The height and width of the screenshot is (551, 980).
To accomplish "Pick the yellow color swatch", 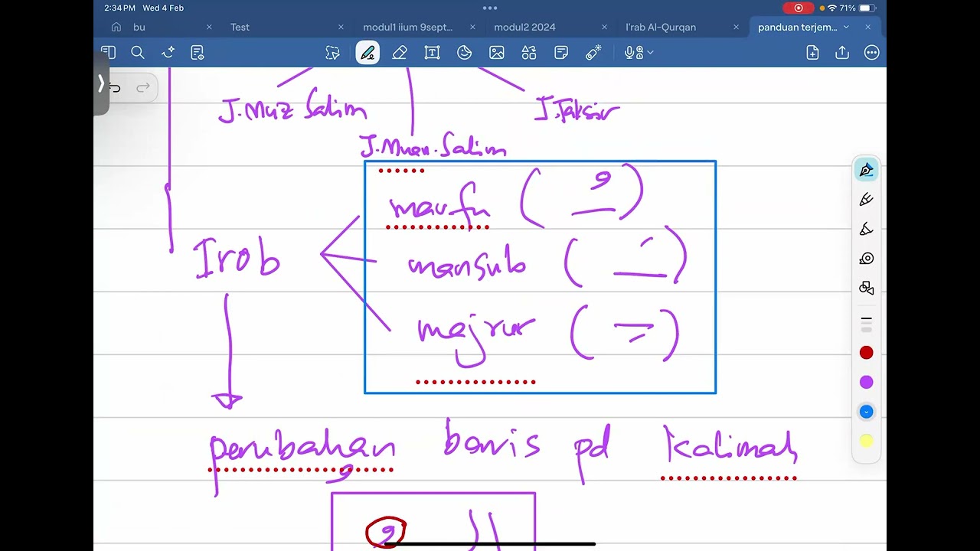I will 866,441.
